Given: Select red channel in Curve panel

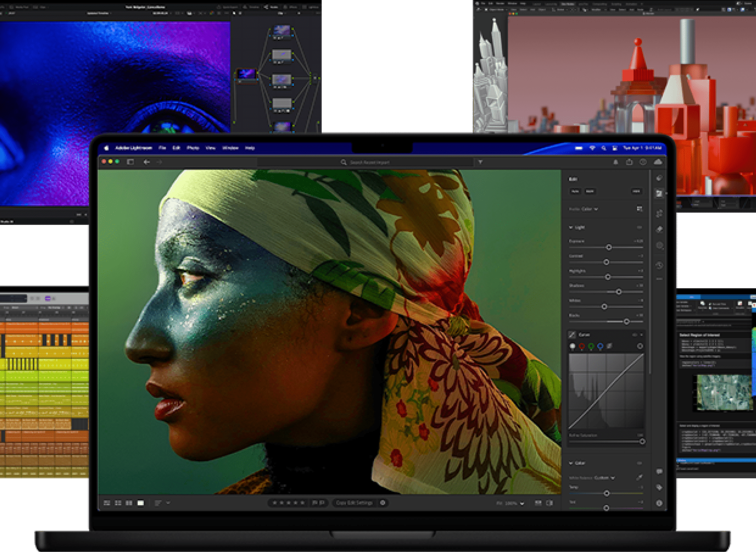Looking at the screenshot, I should [582, 346].
